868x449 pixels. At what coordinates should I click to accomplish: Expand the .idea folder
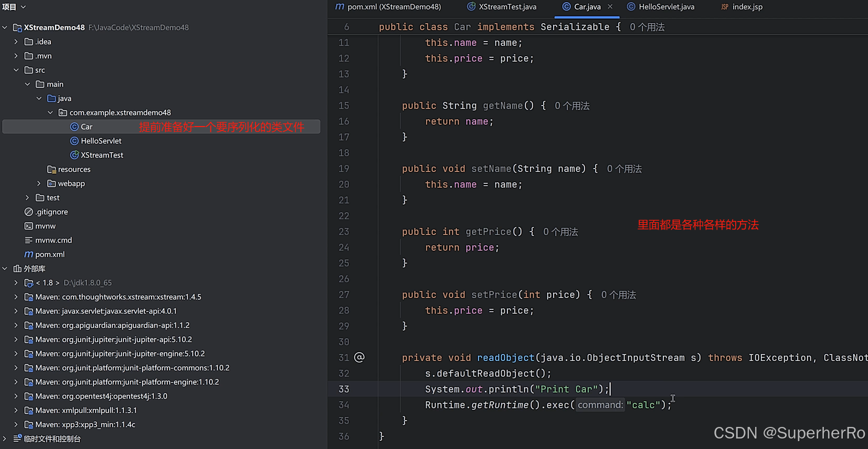(16, 41)
